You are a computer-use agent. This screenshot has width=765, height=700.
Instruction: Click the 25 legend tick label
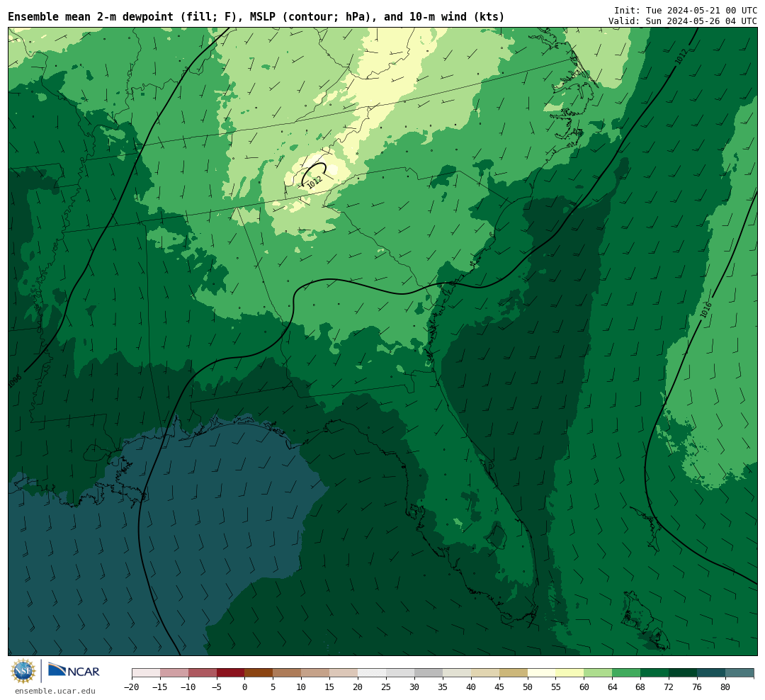[x=386, y=687]
